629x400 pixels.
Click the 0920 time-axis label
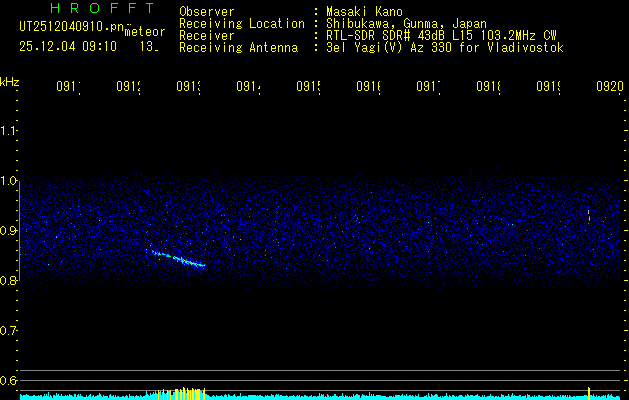point(610,86)
